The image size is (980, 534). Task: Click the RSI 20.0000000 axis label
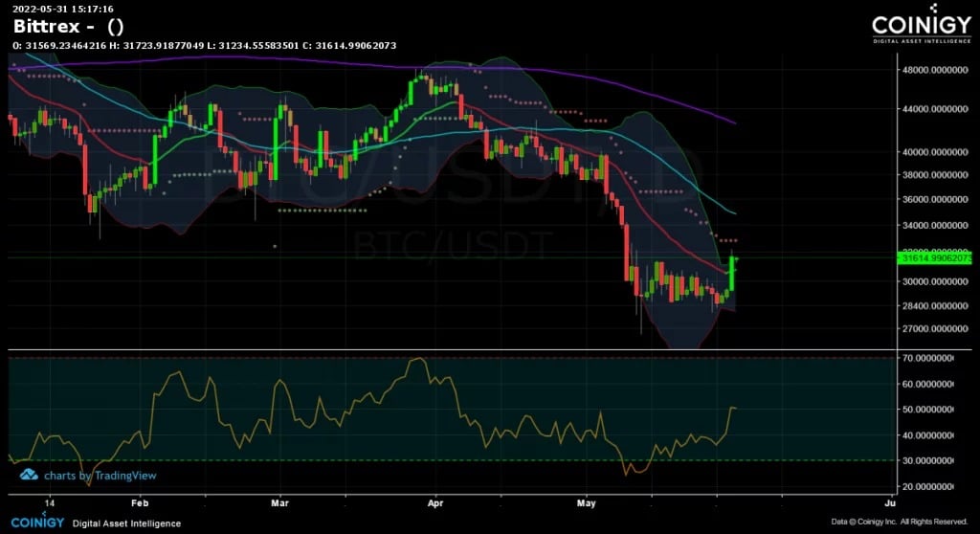pyautogui.click(x=927, y=486)
